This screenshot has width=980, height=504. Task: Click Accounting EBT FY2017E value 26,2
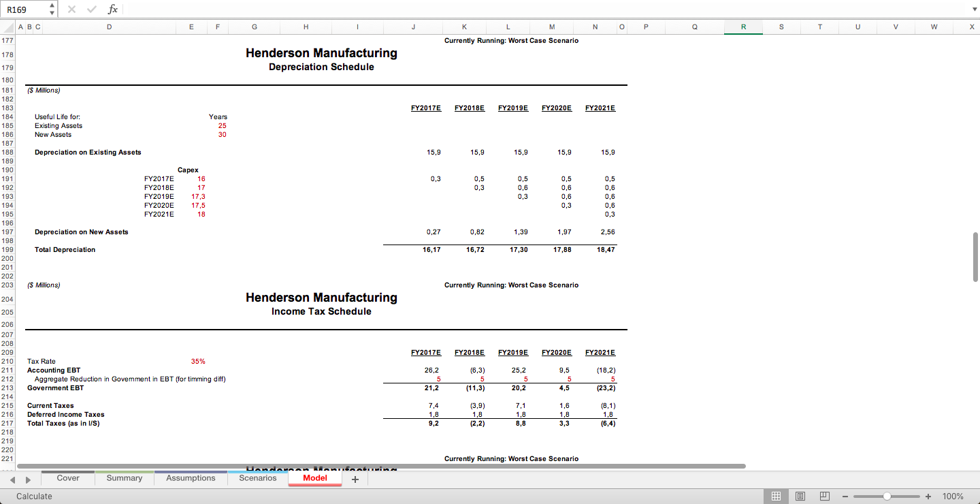point(431,371)
